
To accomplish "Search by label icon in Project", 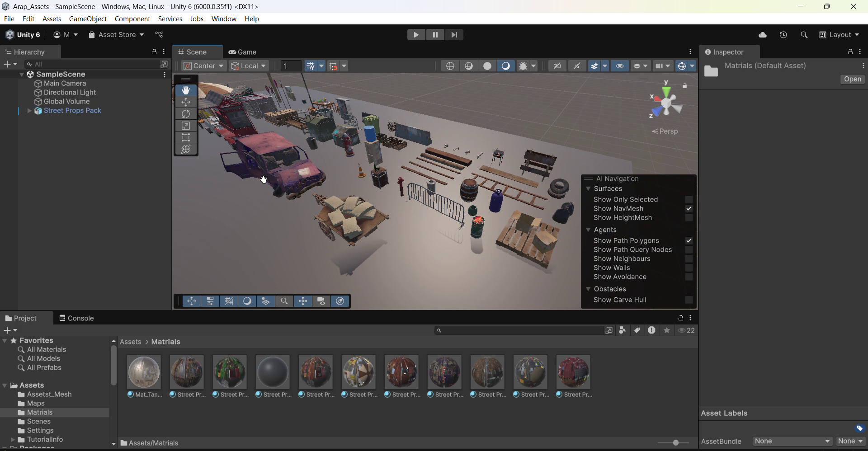I will [637, 330].
